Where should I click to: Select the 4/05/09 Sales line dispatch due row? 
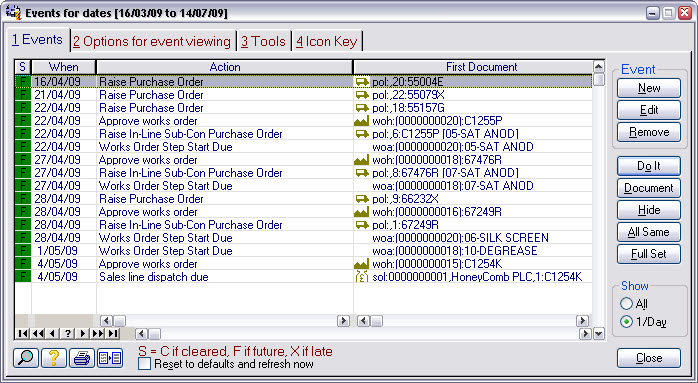(303, 277)
